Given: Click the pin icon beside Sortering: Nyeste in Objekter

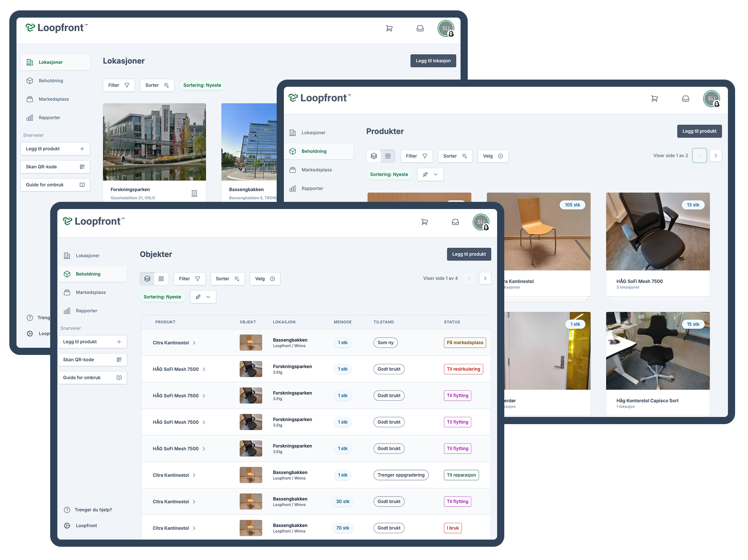Looking at the screenshot, I should [198, 297].
